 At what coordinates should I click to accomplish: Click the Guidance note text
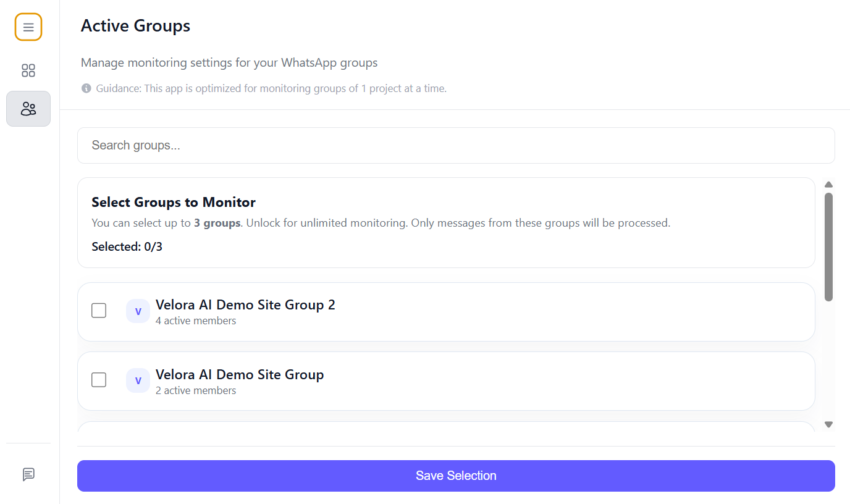(271, 88)
